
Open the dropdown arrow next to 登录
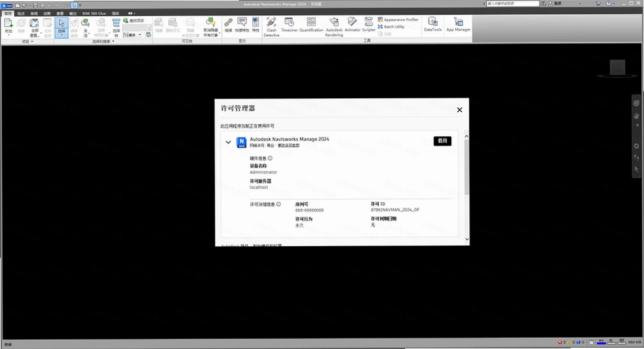tap(581, 3)
